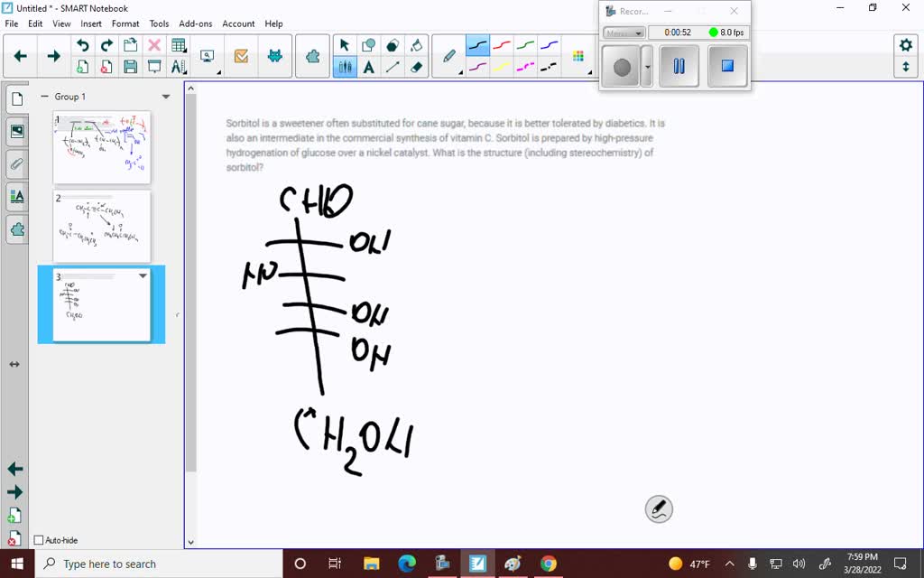The height and width of the screenshot is (578, 924).
Task: Open the Attachments paperclip panel
Action: point(18,163)
